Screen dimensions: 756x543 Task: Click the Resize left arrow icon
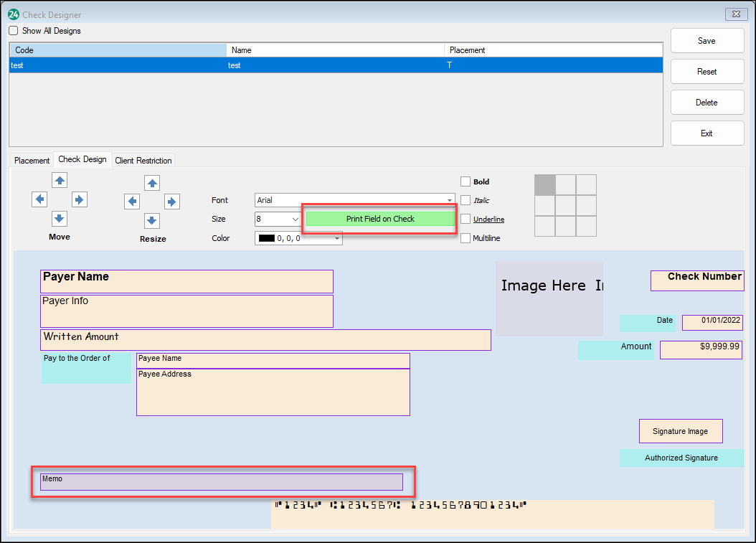pyautogui.click(x=132, y=202)
